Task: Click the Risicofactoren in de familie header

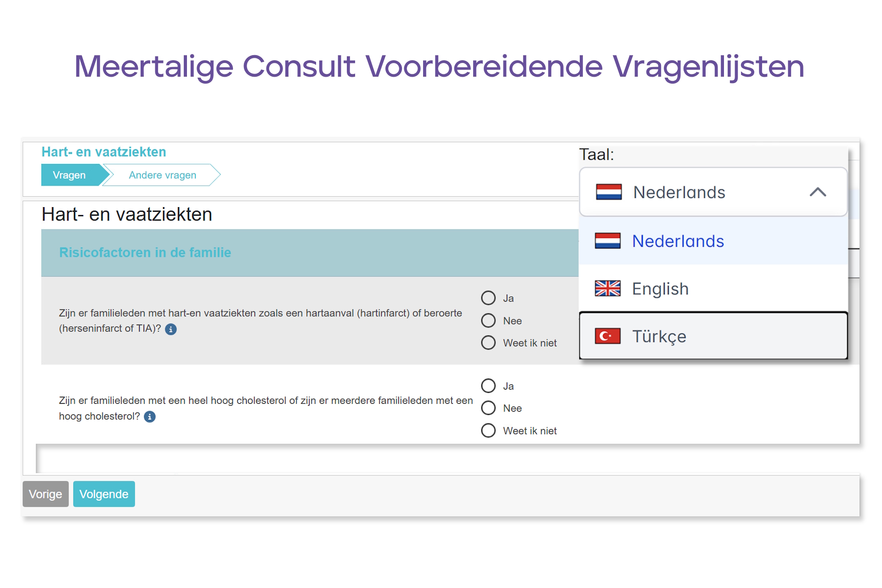Action: (x=145, y=253)
